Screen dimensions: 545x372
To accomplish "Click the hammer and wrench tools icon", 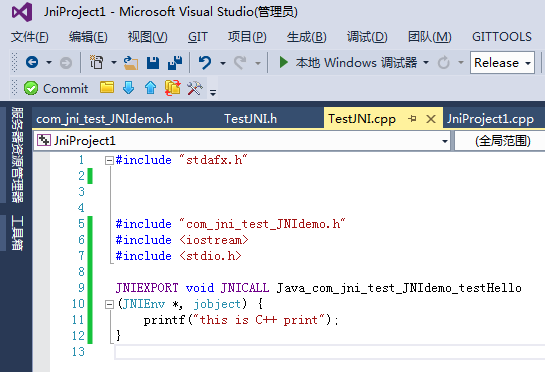I will pyautogui.click(x=195, y=88).
